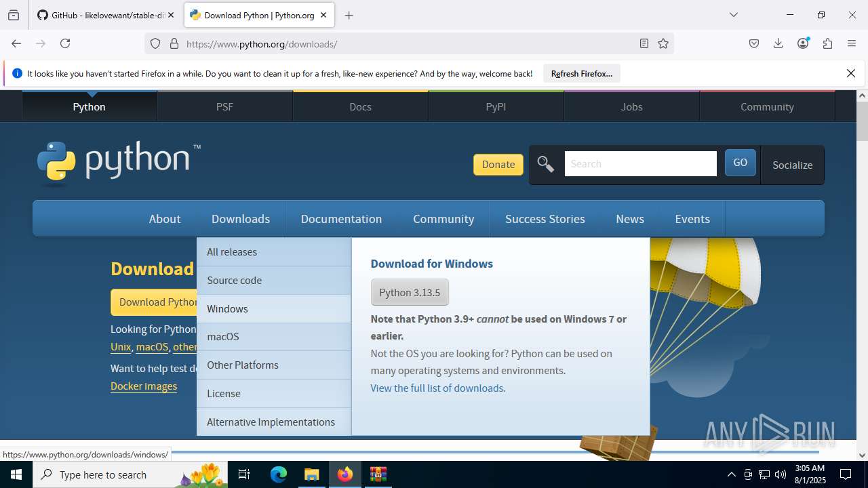Open Firefox extensions menu
This screenshot has width=868, height=488.
click(827, 43)
